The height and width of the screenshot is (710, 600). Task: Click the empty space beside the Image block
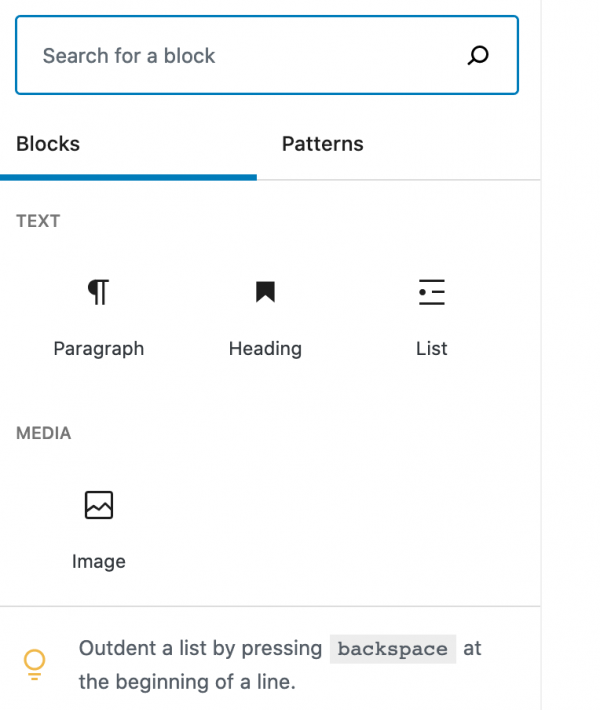coord(349,528)
